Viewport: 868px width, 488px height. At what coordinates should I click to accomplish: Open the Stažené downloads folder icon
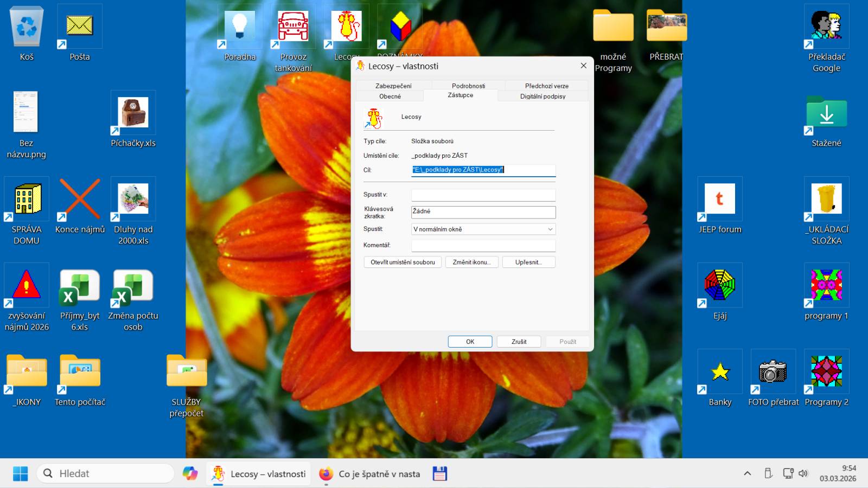point(826,112)
